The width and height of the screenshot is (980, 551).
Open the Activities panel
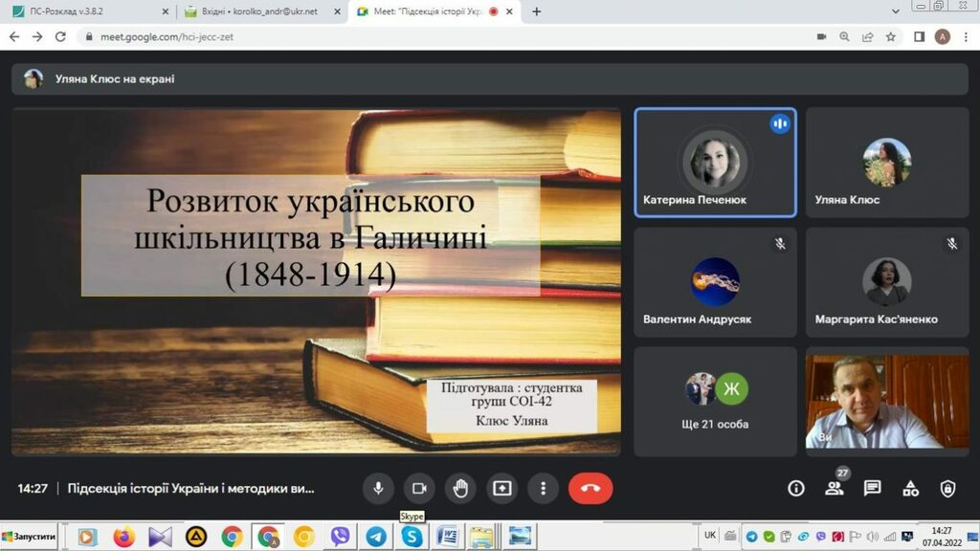point(910,488)
